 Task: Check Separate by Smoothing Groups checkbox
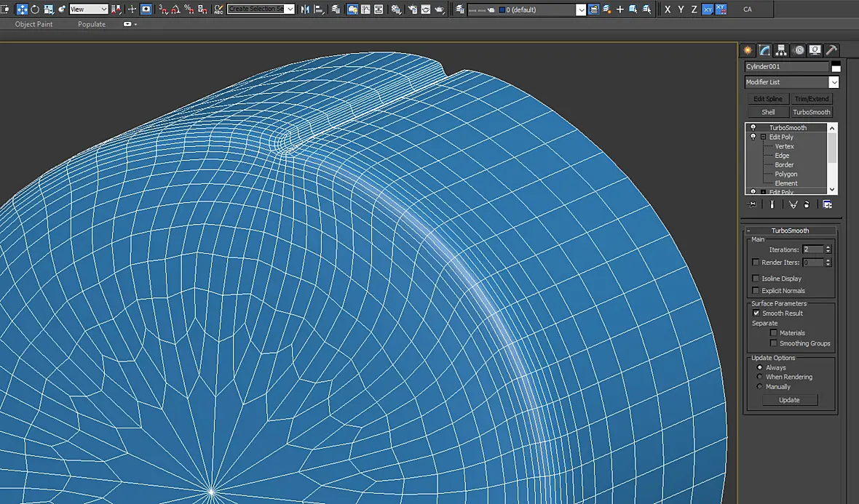(x=774, y=343)
